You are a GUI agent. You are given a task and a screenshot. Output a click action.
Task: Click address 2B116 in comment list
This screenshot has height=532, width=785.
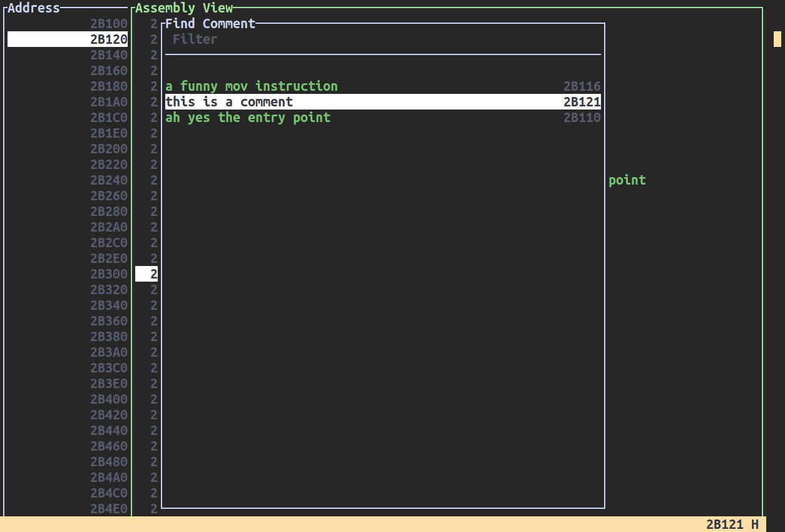click(582, 86)
